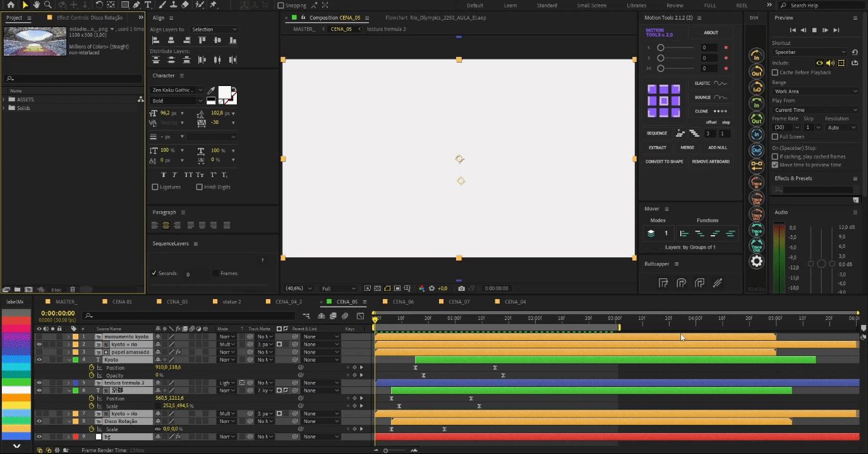Click the ELASTIC button
This screenshot has height=454, width=868.
pos(711,83)
